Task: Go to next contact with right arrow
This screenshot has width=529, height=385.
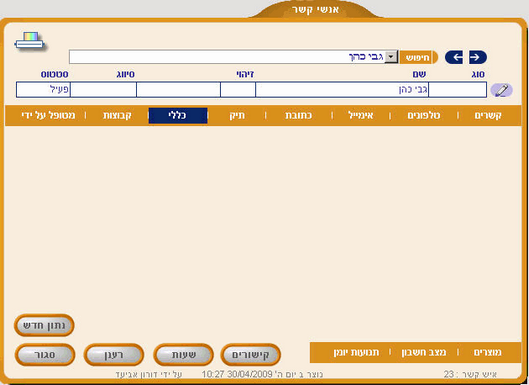Action: 478,57
